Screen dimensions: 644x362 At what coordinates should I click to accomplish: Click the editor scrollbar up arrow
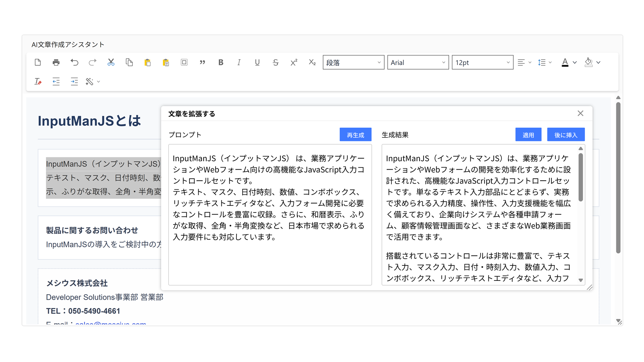pyautogui.click(x=618, y=98)
